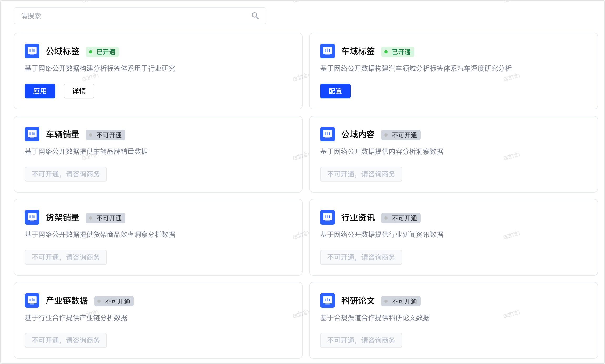Screen dimensions: 605x364
Task: Focus the 请搜索 search field
Action: [140, 16]
